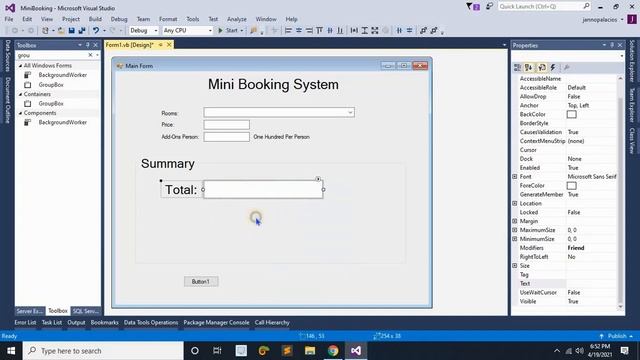The width and height of the screenshot is (640, 360).
Task: Toggle auto-hide pin on Properties panel
Action: (x=612, y=45)
